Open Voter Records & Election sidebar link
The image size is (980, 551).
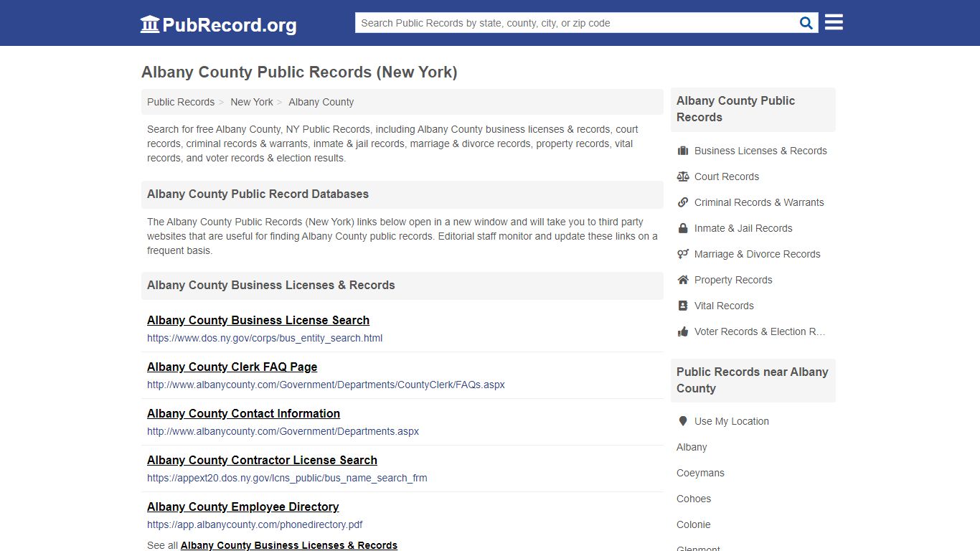760,331
